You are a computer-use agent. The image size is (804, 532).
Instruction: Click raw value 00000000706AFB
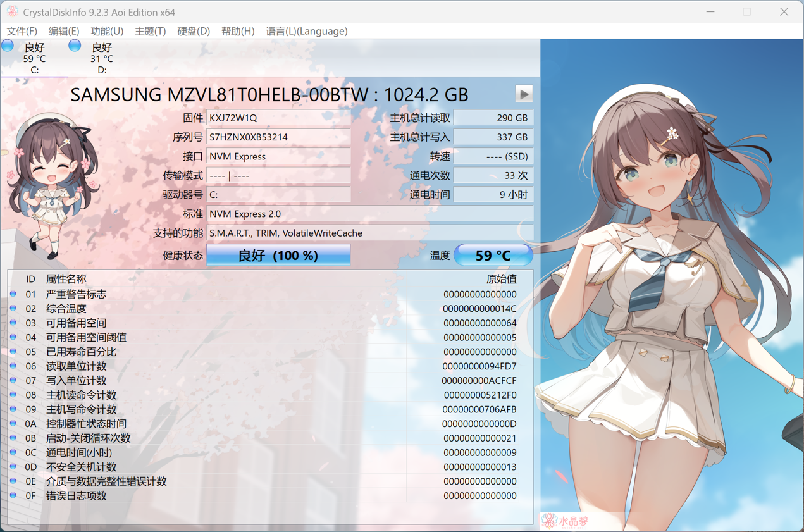point(479,409)
